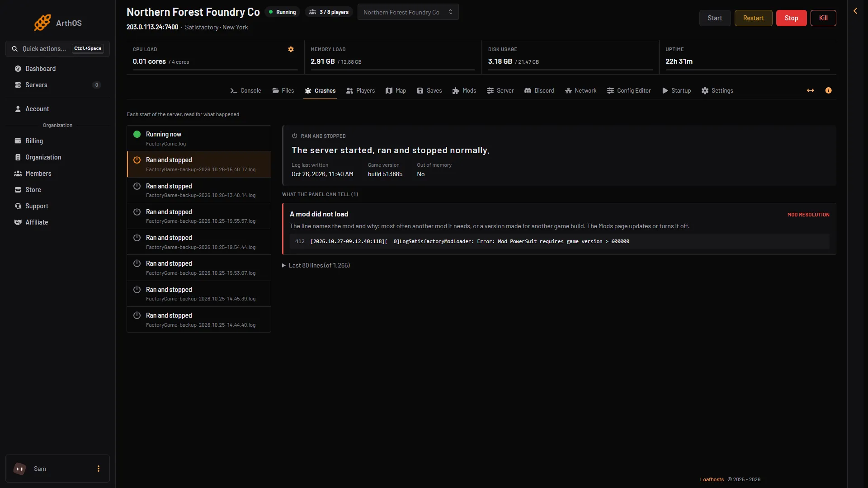
Task: Open Sam's user menu three dots
Action: [x=99, y=469]
